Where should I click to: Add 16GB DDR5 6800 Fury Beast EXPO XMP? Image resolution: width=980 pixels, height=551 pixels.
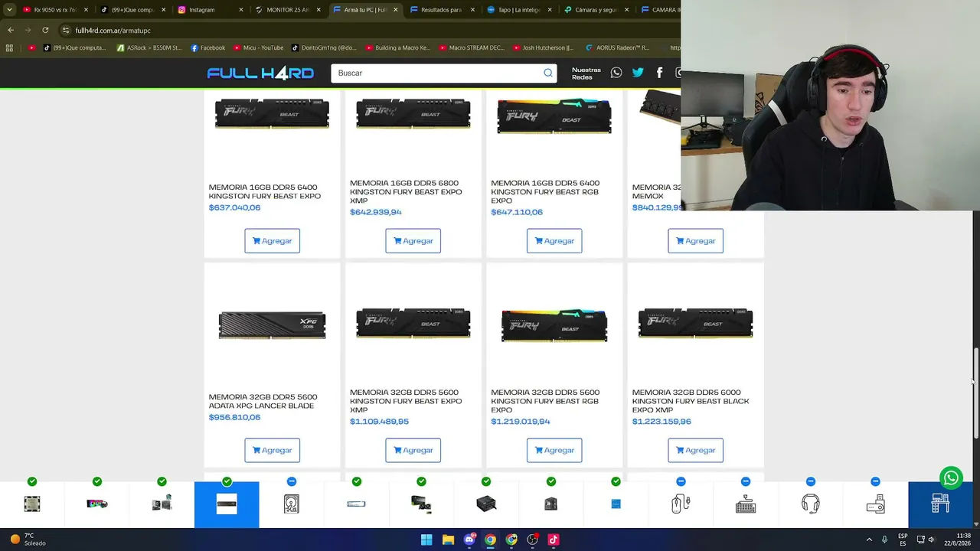tap(413, 241)
